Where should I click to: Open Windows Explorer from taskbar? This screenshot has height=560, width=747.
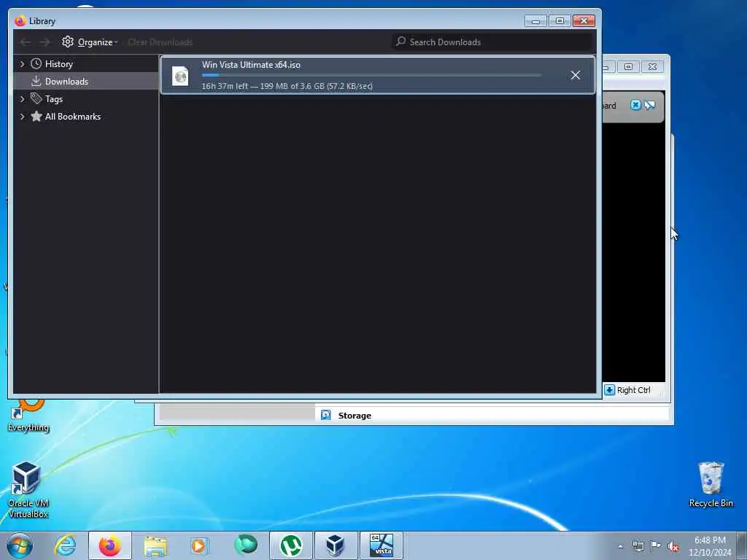(155, 545)
